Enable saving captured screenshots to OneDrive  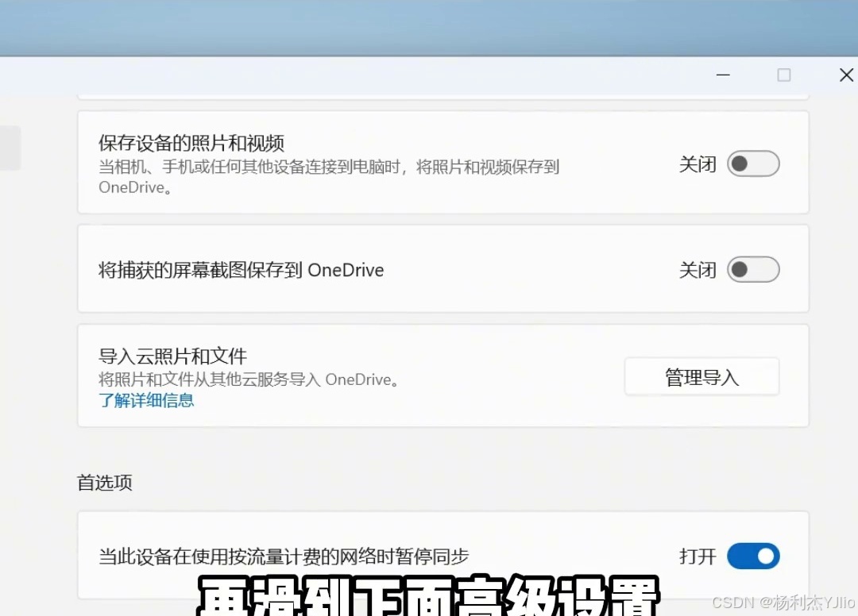click(x=753, y=269)
